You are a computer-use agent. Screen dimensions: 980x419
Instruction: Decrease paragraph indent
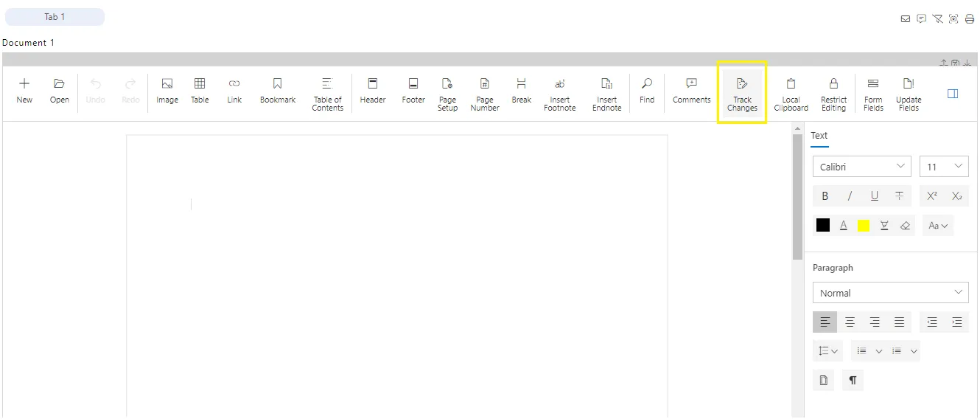(x=932, y=322)
